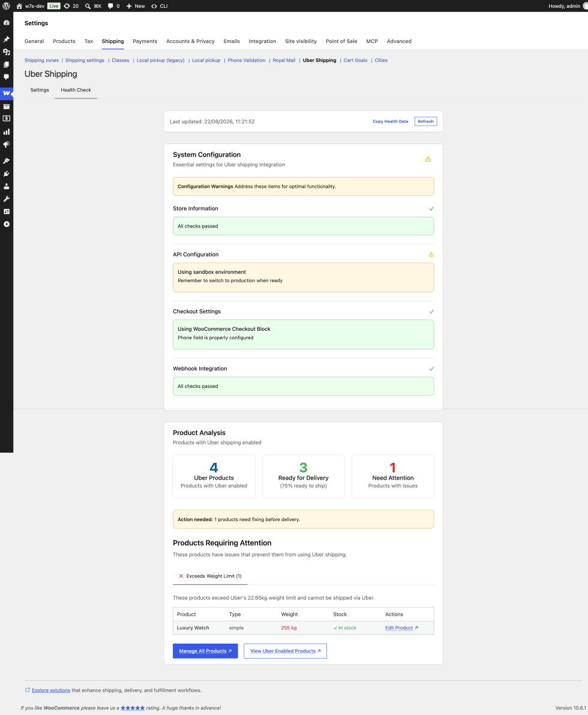Click the Store Information green checkmark
The width and height of the screenshot is (588, 715).
click(431, 208)
